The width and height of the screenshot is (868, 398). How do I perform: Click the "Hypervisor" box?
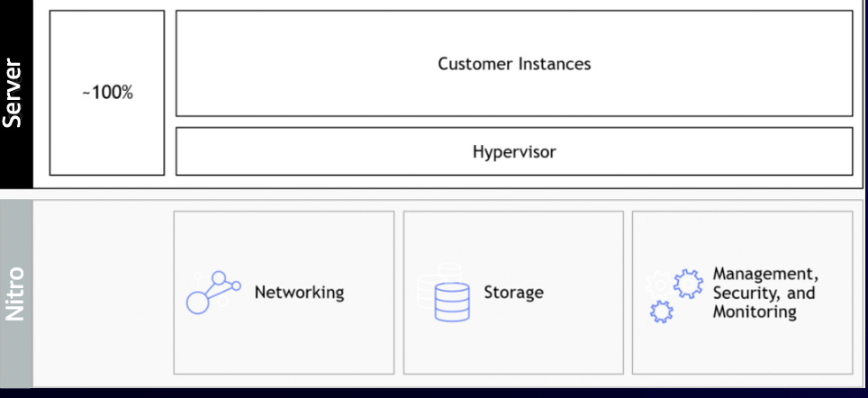pyautogui.click(x=513, y=151)
